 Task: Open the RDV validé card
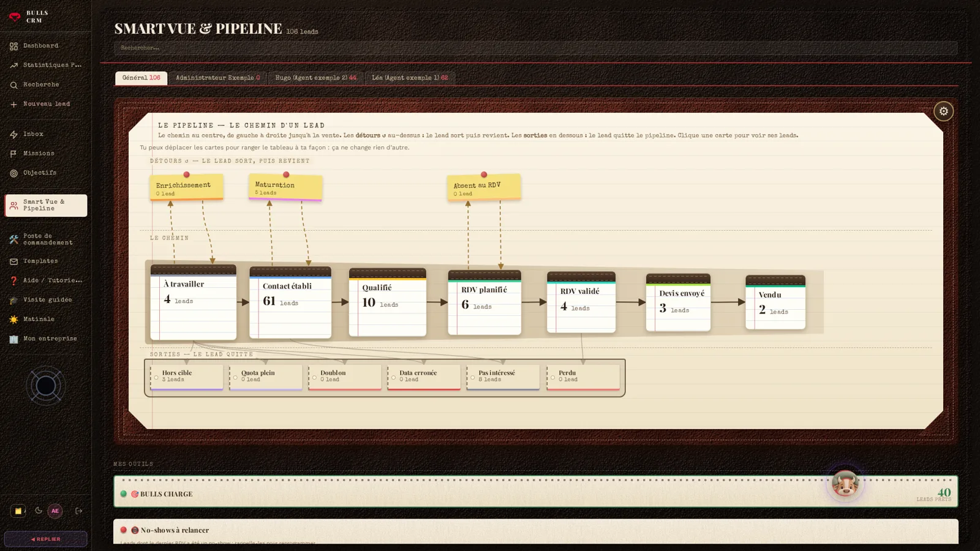pos(581,302)
